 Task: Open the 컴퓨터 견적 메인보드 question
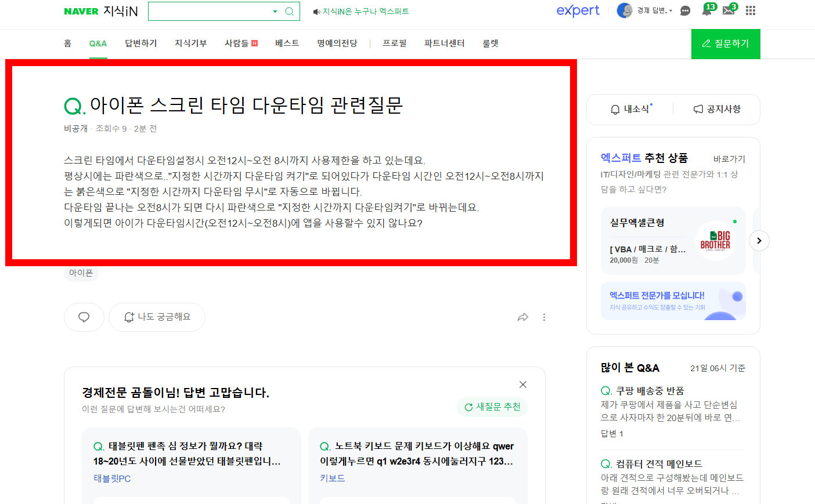659,464
